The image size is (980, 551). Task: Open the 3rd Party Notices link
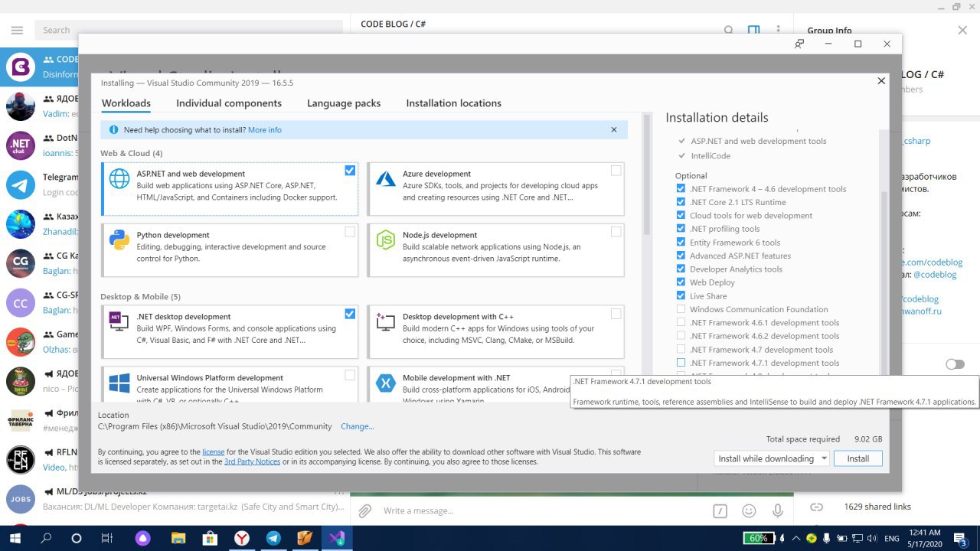click(252, 461)
